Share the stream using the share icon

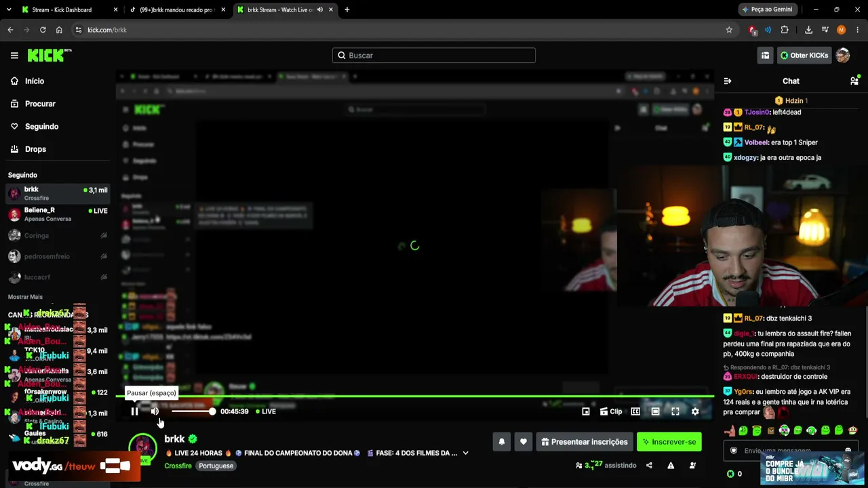pos(649,466)
